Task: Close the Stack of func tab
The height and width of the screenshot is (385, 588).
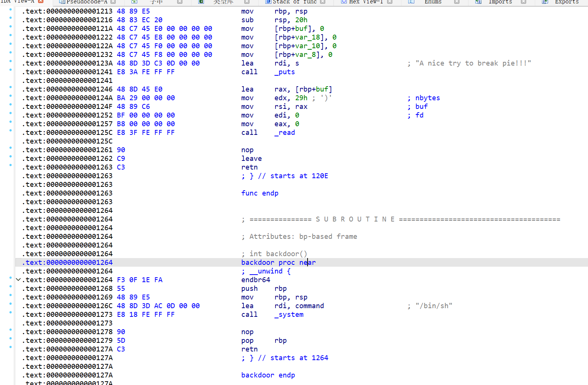Action: [x=323, y=2]
